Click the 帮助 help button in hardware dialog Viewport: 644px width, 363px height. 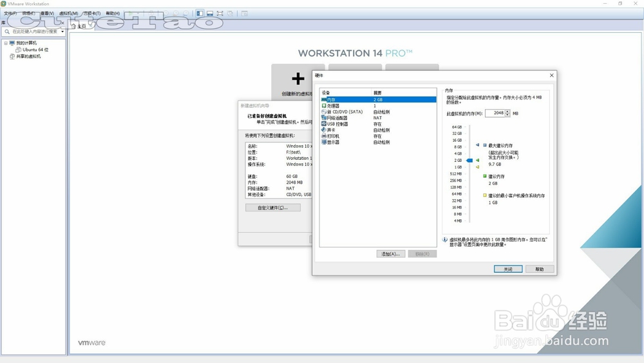click(540, 269)
